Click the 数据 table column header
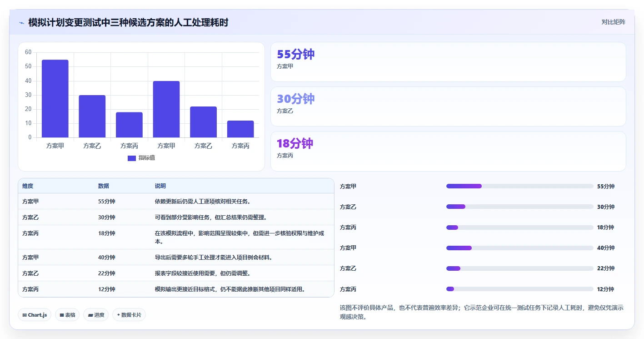This screenshot has height=339, width=644. click(x=104, y=186)
